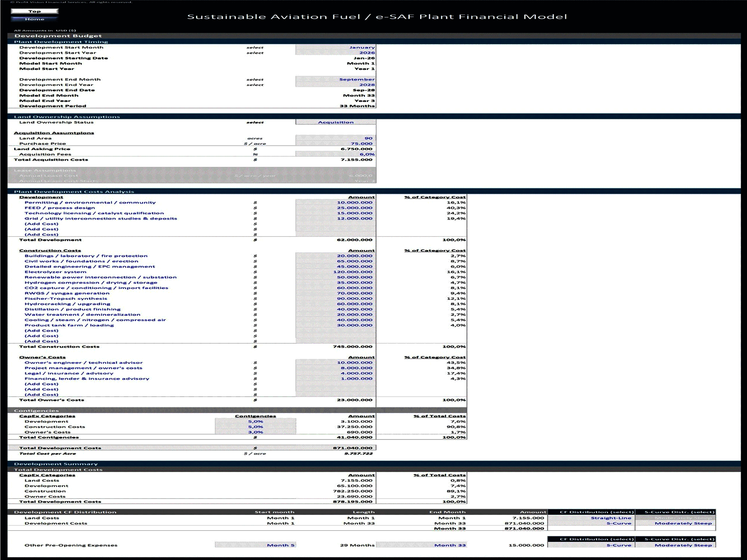Edit Acquisition Fees 6,0% cell

335,154
